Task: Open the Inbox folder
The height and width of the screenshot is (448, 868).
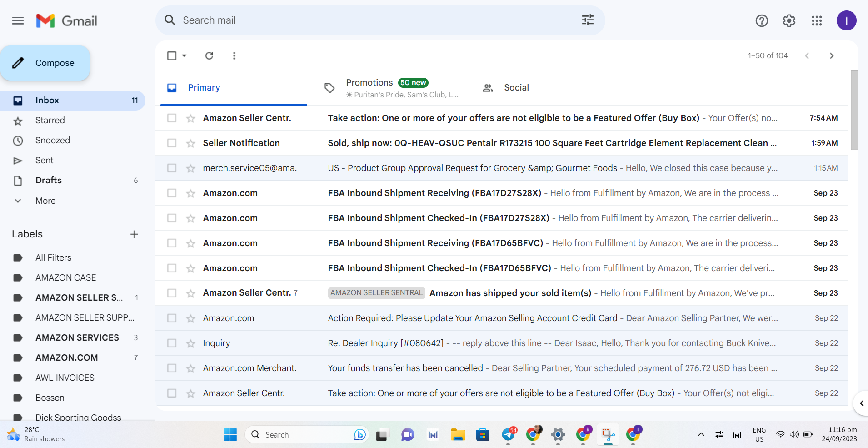Action: [x=73, y=101]
